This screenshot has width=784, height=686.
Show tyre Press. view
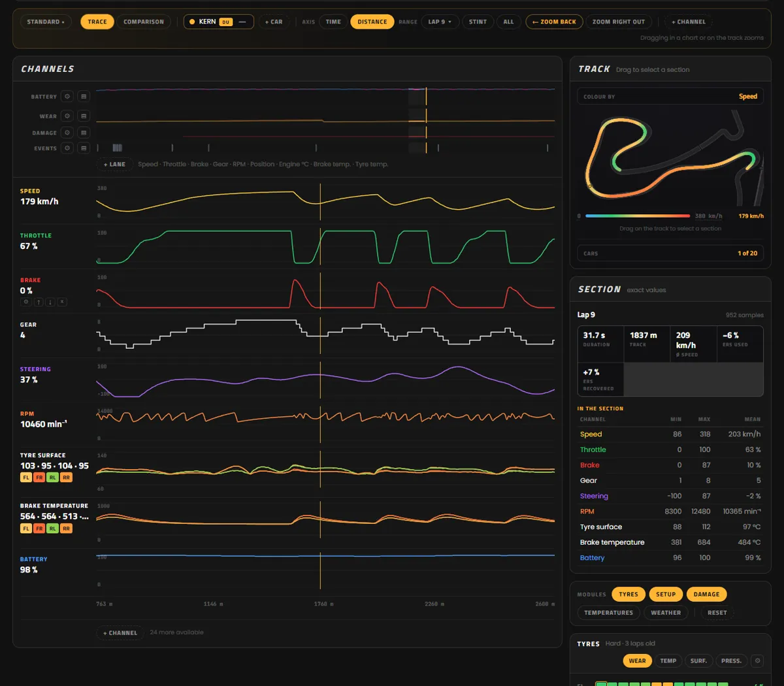[x=731, y=661]
